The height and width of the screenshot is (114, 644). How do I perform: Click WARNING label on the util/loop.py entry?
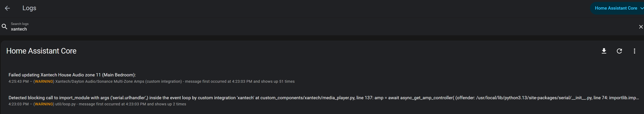[x=44, y=104]
